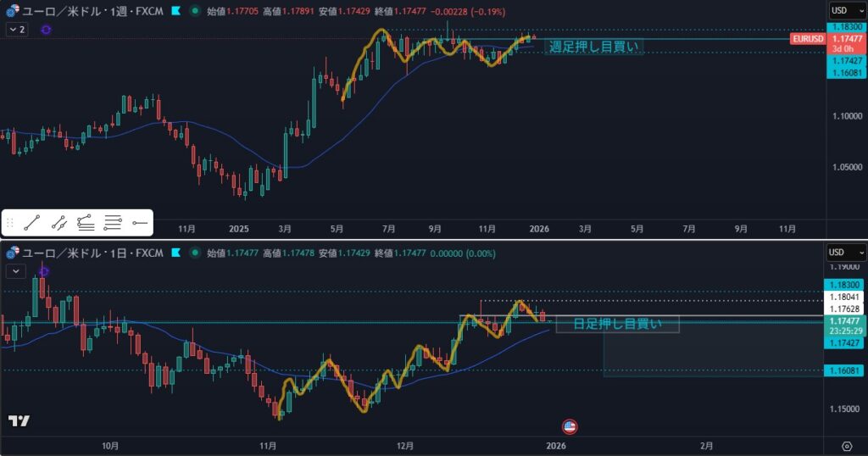Expand the indicator legend showing 2 on weekly chart

tap(17, 30)
